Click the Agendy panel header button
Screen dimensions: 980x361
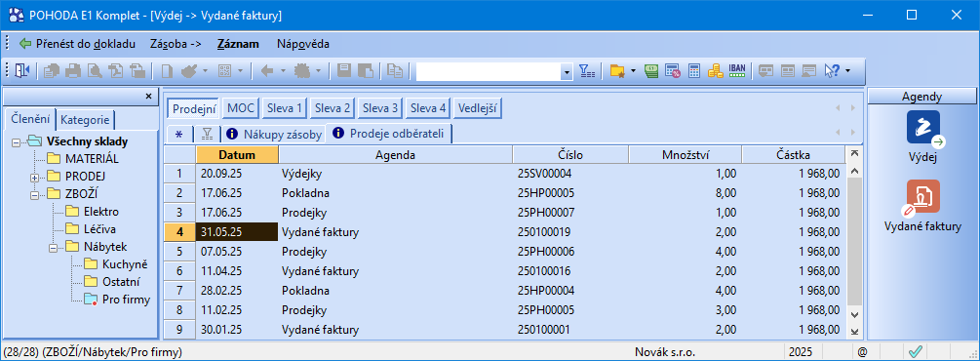(921, 97)
